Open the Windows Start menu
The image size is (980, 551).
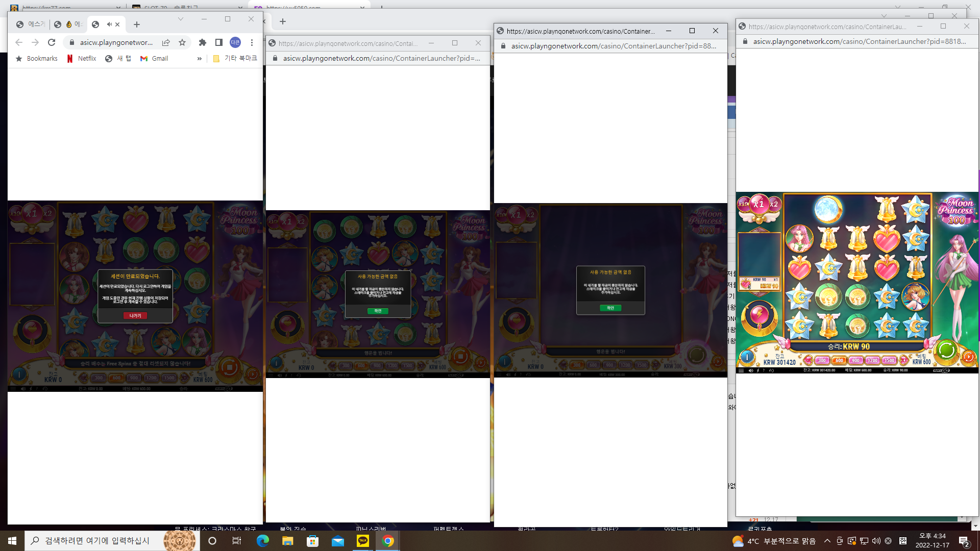12,541
